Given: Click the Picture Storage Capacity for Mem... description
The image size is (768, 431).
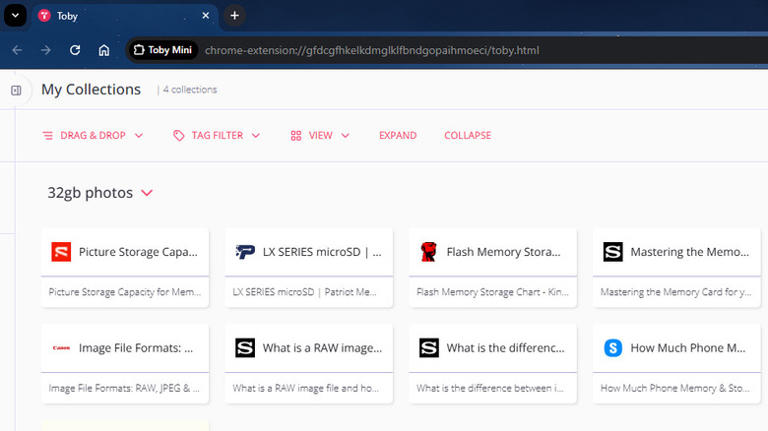Looking at the screenshot, I should (125, 292).
